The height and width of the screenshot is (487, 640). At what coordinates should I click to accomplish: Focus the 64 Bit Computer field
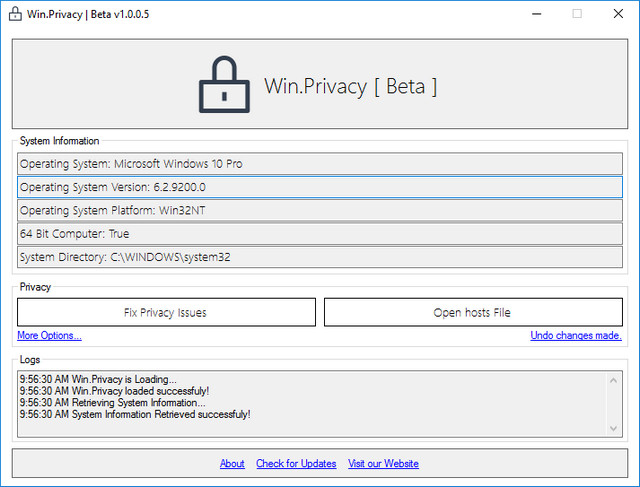tap(319, 233)
